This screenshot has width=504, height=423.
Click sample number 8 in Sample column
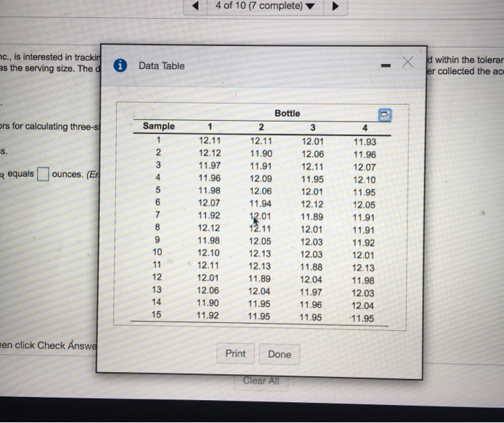(x=158, y=227)
